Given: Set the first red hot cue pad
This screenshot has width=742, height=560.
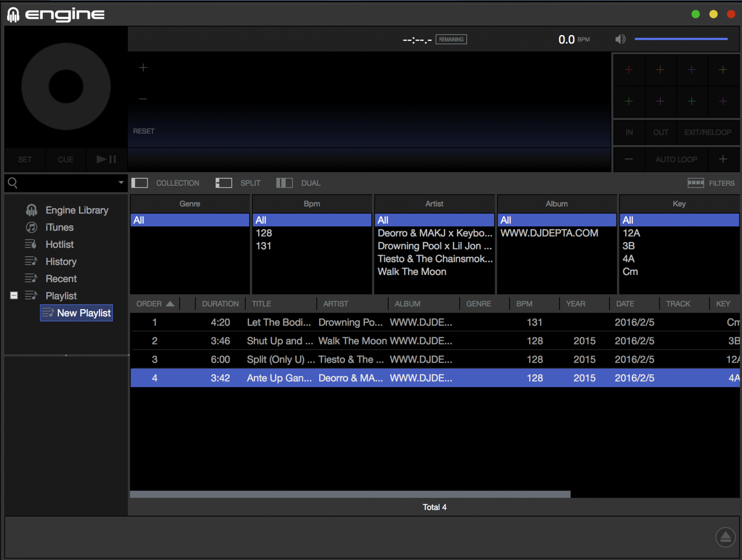Looking at the screenshot, I should (x=629, y=70).
